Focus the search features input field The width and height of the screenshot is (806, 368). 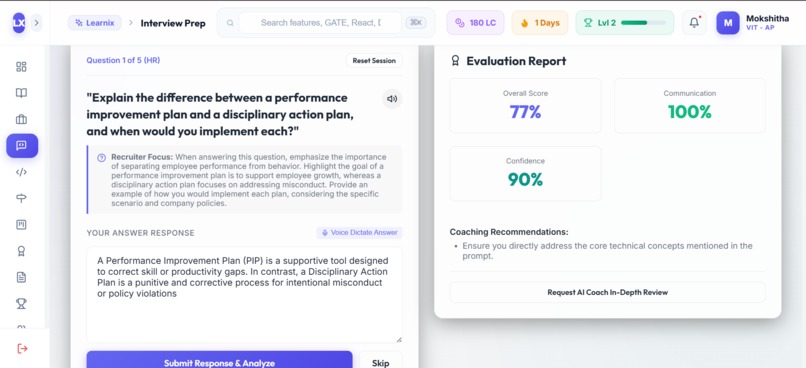pos(320,23)
